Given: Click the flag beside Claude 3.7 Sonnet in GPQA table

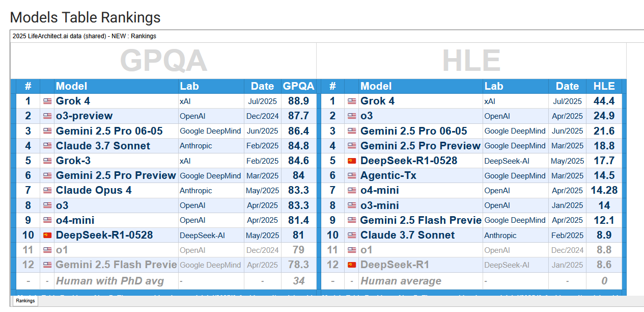Looking at the screenshot, I should click(x=47, y=146).
